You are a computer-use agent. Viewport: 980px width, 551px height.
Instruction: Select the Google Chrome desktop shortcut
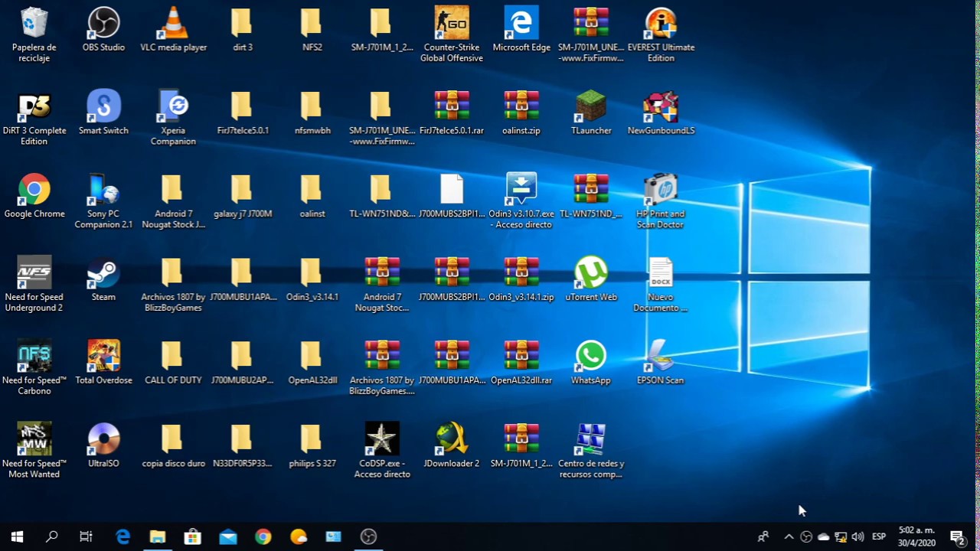click(x=34, y=197)
